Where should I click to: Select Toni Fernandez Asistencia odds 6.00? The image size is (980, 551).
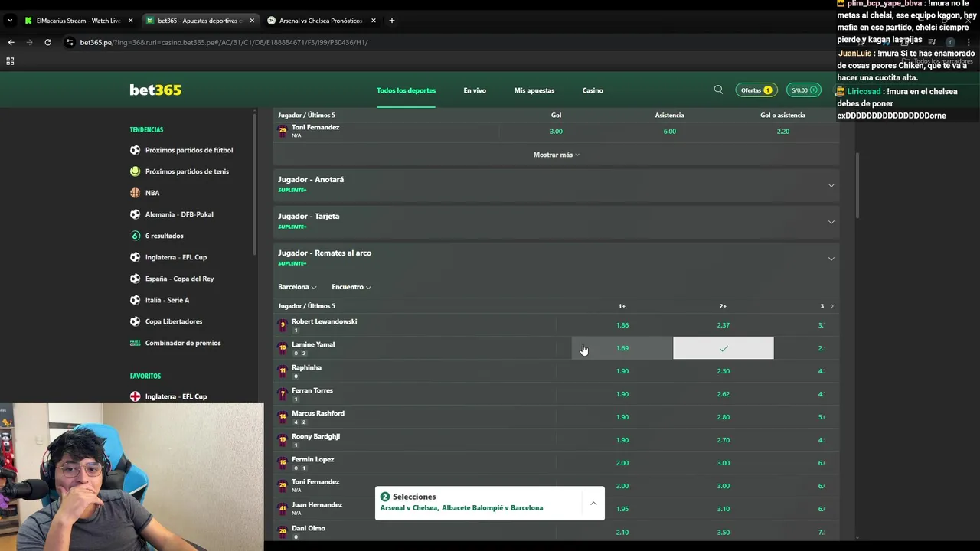point(670,132)
